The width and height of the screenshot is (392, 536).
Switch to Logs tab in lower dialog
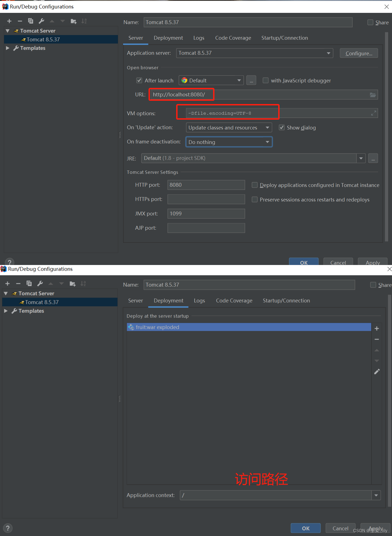point(199,301)
